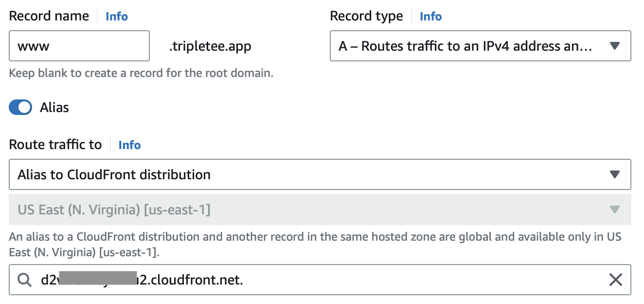Click the magnifier search icon in distribution field

(x=24, y=280)
